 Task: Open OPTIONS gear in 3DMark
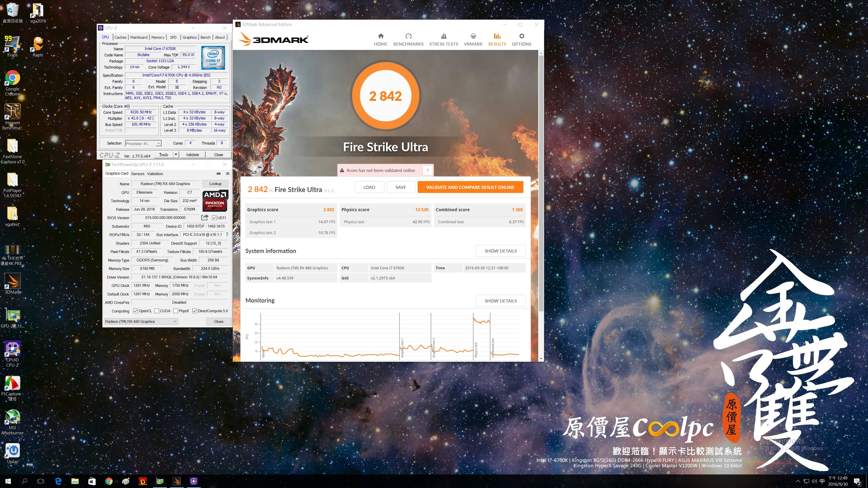pos(521,40)
